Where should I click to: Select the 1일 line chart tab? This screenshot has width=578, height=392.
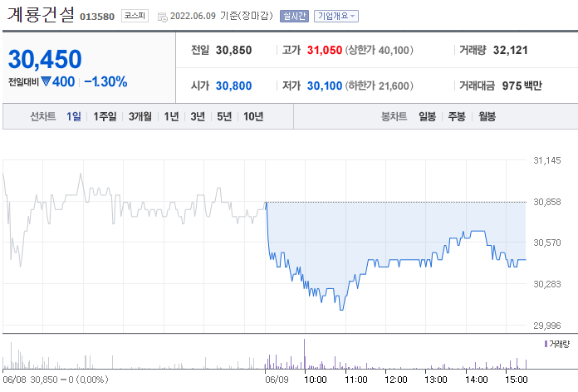pos(74,116)
